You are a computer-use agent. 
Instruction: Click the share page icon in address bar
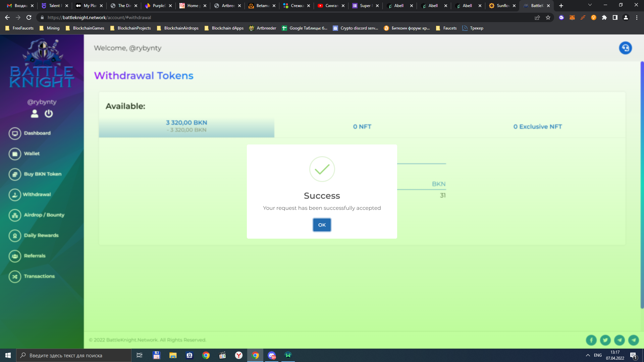click(x=537, y=17)
